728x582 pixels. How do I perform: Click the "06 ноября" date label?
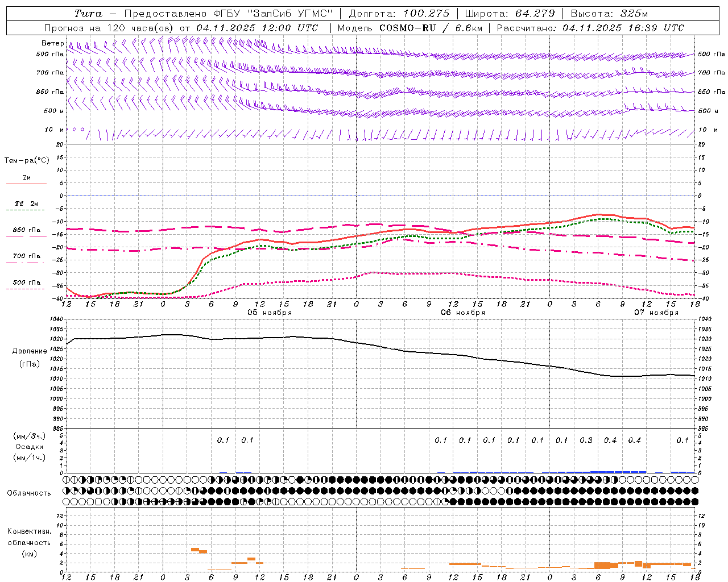tap(463, 313)
